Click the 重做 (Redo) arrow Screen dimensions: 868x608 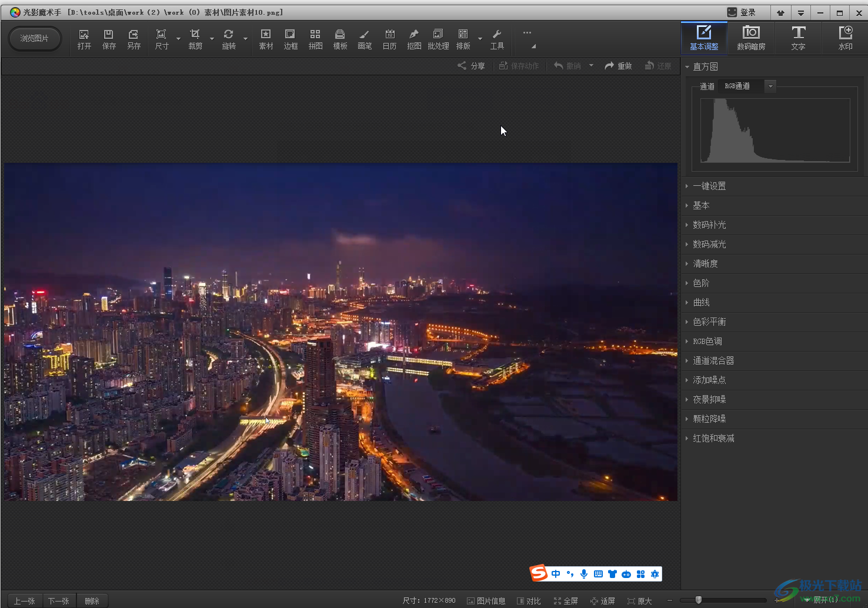pyautogui.click(x=618, y=66)
